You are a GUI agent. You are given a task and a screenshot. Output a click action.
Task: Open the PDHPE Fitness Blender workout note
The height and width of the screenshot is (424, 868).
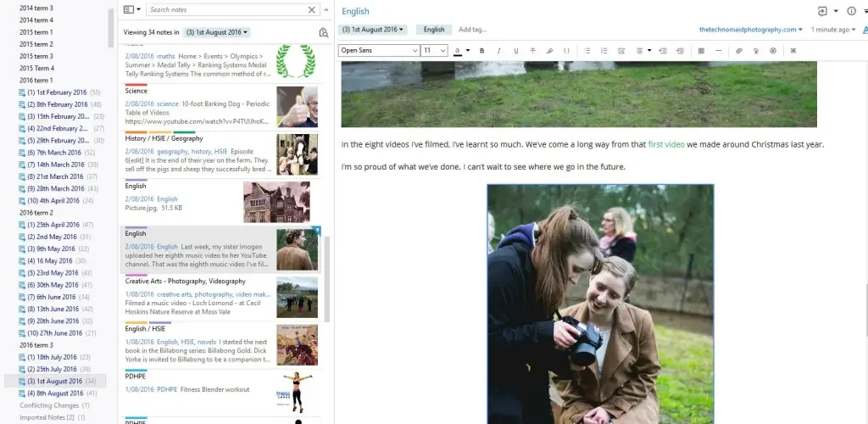pyautogui.click(x=221, y=393)
